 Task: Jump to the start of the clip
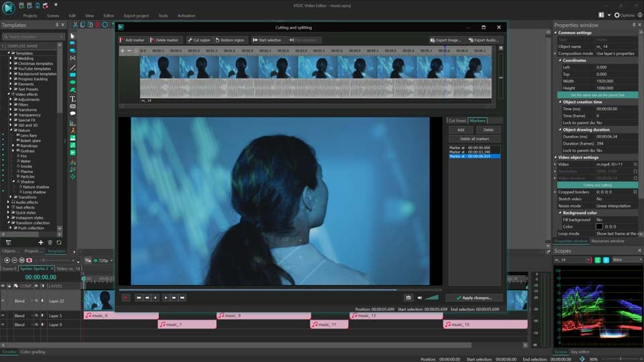[x=139, y=298]
